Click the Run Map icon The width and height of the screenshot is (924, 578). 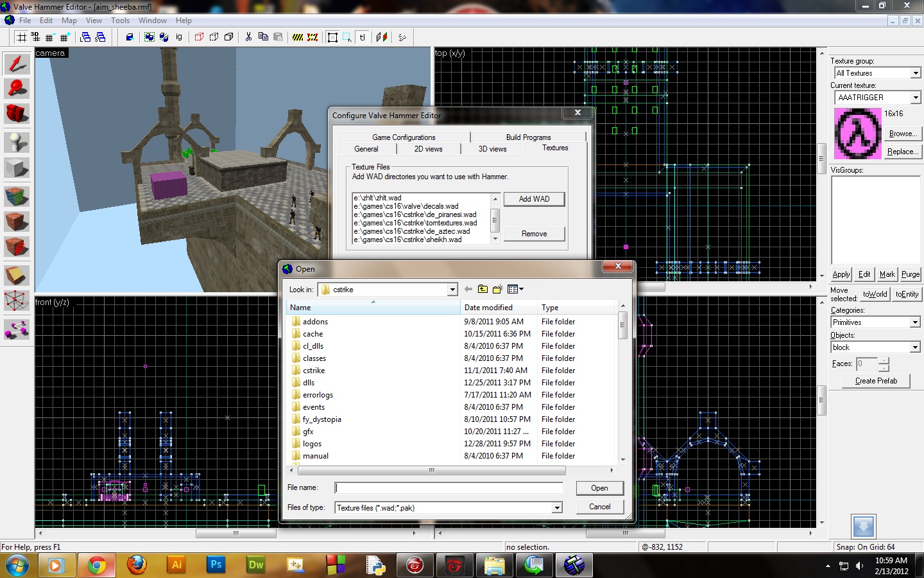pos(402,37)
